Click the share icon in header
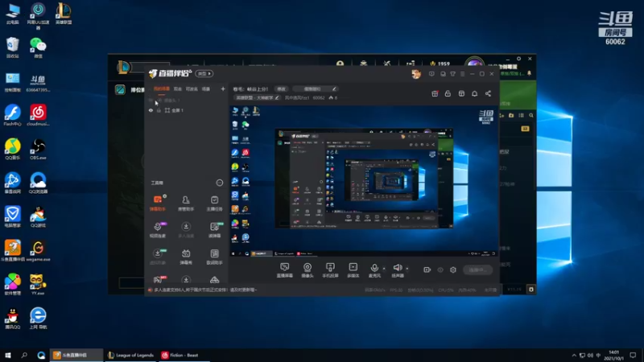The image size is (644, 362). 488,93
